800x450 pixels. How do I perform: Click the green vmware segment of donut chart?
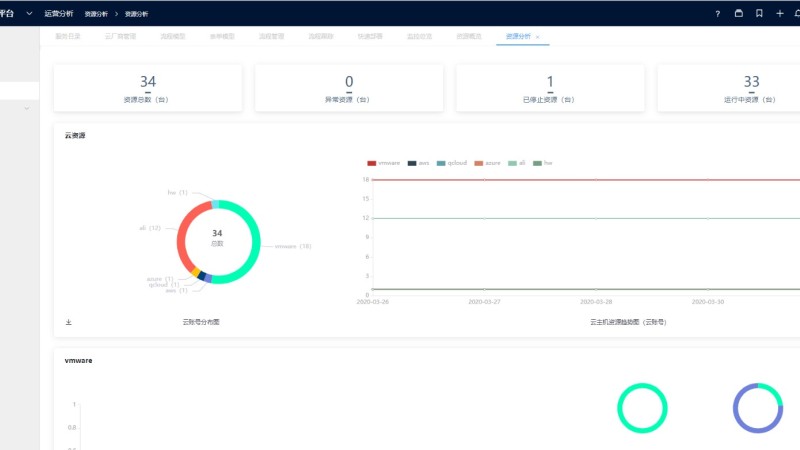tap(256, 242)
